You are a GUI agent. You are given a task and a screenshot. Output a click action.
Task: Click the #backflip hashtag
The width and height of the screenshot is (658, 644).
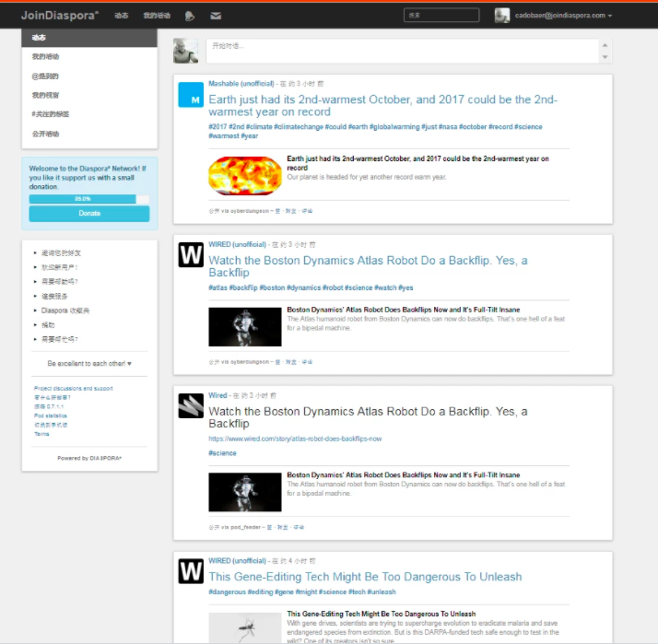[243, 287]
